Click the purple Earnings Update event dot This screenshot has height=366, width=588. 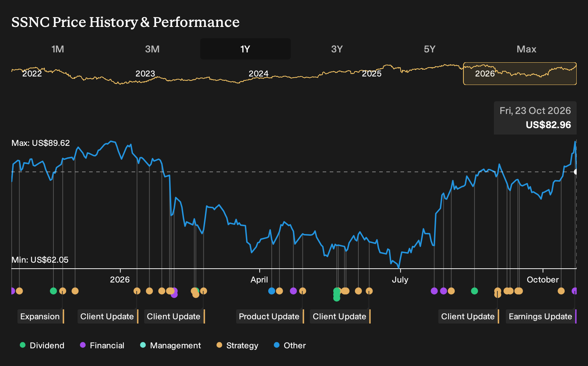pos(575,291)
